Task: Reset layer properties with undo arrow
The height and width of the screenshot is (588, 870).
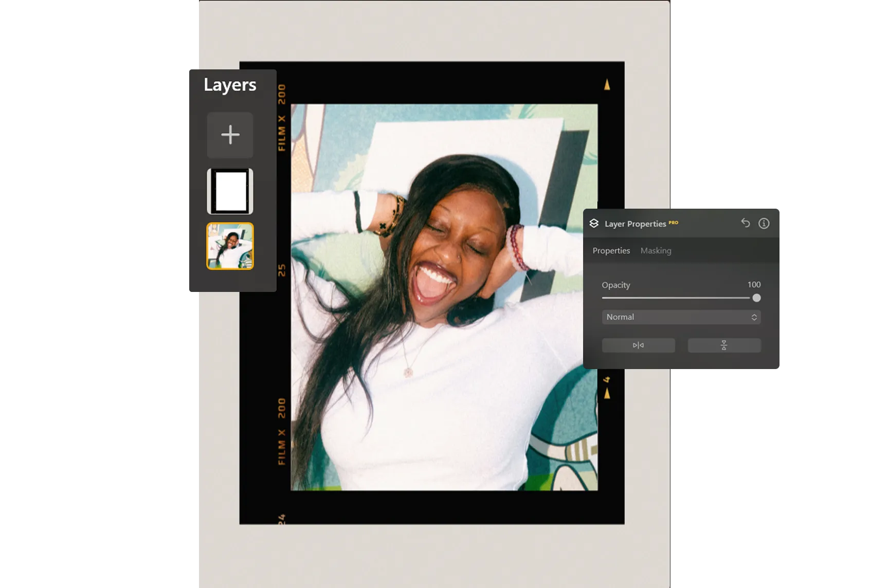Action: [x=746, y=223]
